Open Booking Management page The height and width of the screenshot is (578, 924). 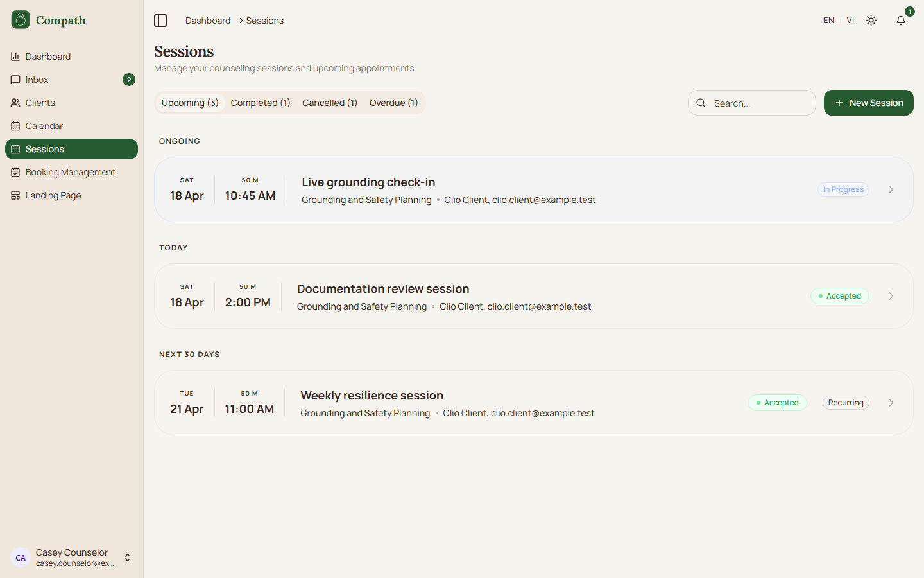[x=71, y=172]
